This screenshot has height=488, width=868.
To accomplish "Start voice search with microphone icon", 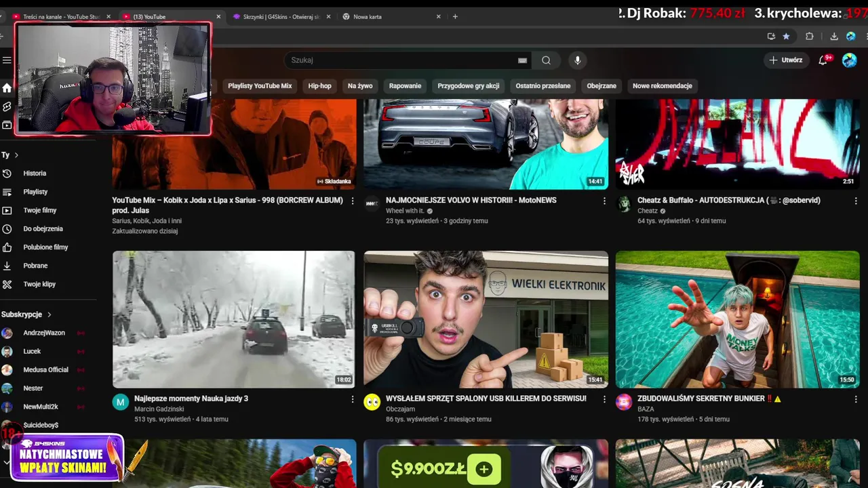I will pyautogui.click(x=578, y=60).
